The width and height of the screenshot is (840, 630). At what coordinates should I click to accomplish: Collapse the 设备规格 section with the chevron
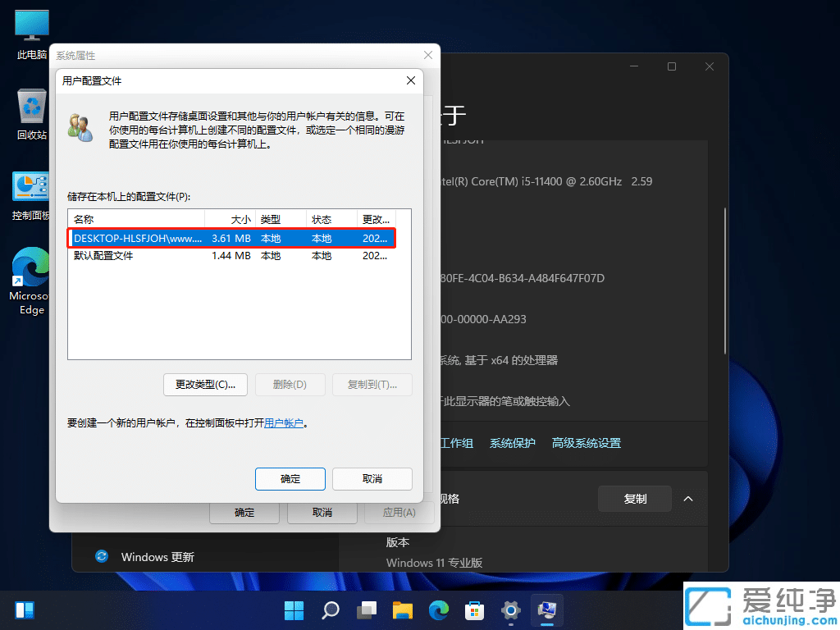tap(688, 498)
